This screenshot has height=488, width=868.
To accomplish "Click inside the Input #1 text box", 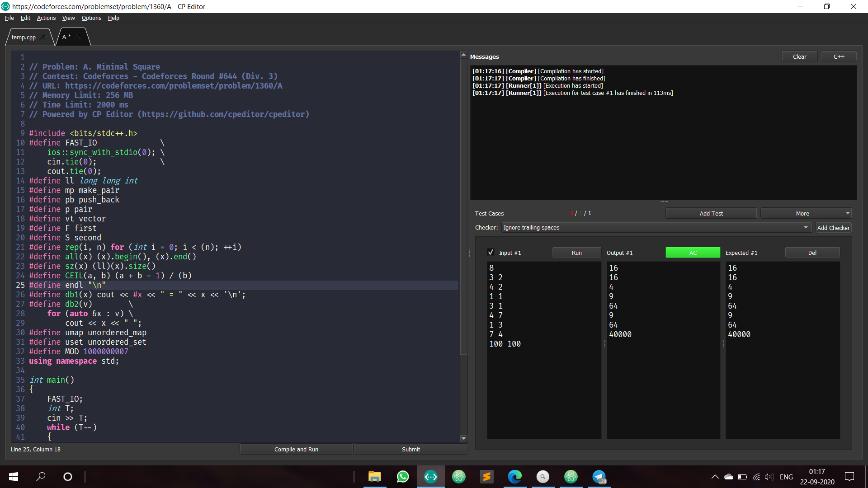I will [543, 384].
